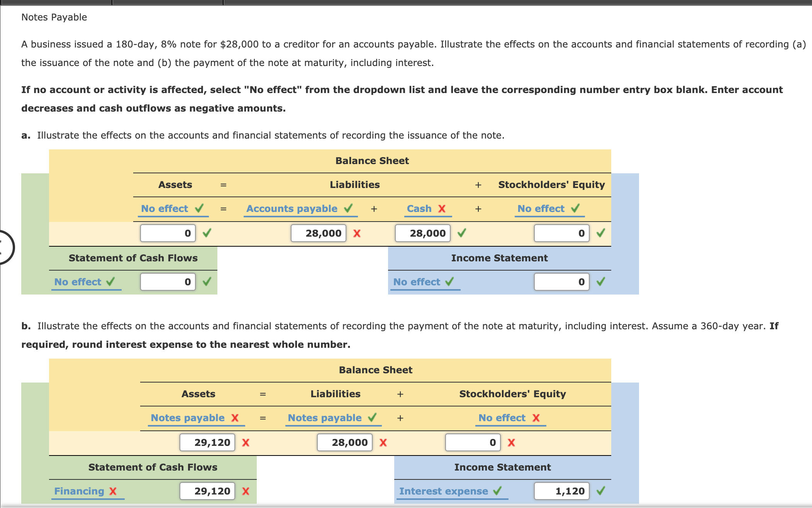Click the green checkmark after the 1,120 amount
The height and width of the screenshot is (508, 812).
tap(601, 491)
